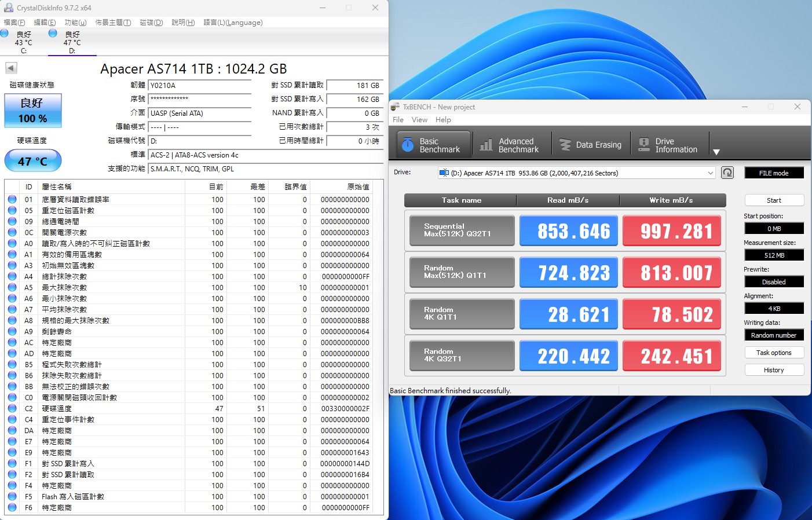Open the 說明(H) help menu
This screenshot has width=812, height=520.
coord(183,23)
